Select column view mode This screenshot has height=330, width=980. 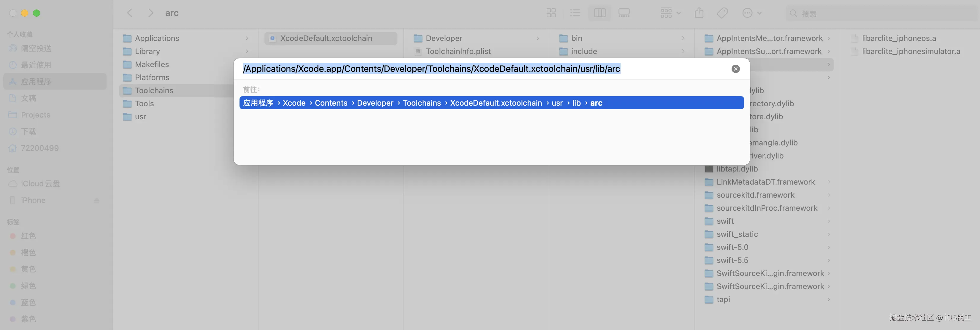tap(600, 13)
